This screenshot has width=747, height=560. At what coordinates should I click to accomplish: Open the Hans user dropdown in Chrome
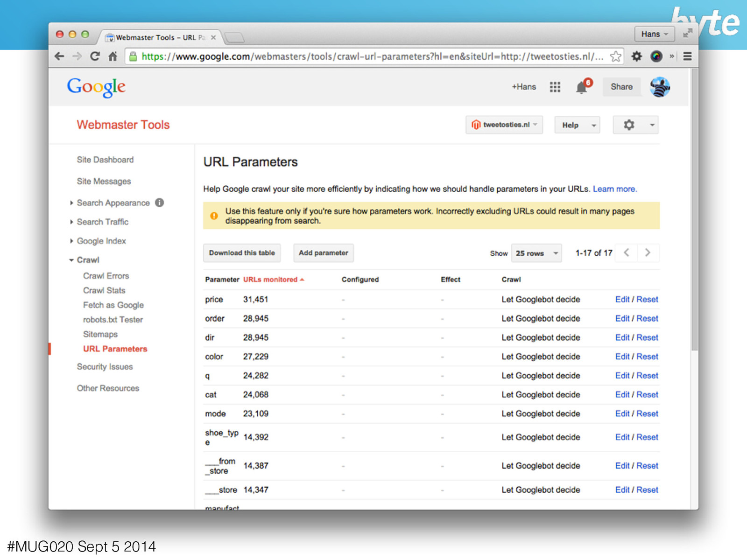click(655, 34)
